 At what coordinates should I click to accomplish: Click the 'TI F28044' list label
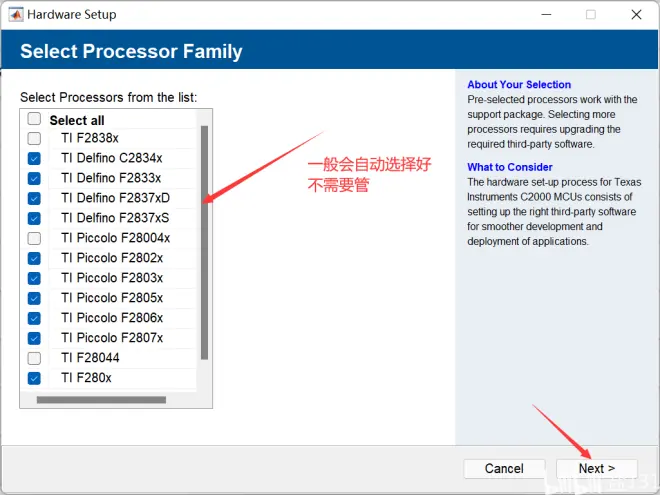point(90,358)
